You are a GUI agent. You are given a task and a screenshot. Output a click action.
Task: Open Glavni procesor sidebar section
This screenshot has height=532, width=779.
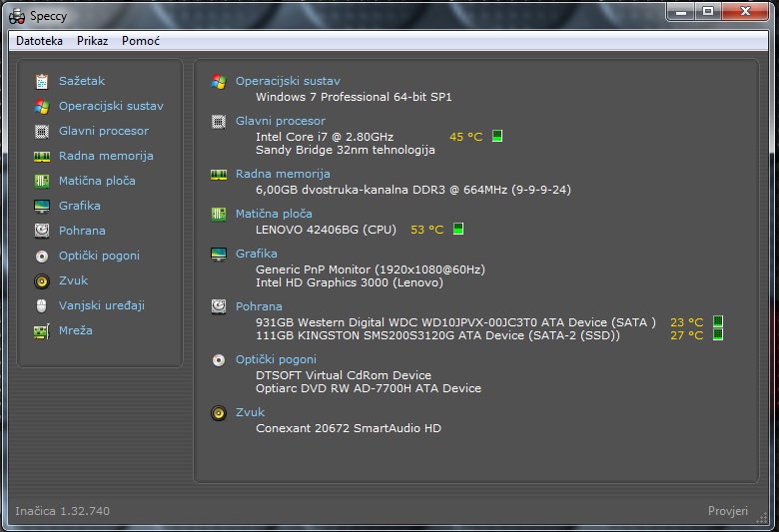click(x=103, y=131)
